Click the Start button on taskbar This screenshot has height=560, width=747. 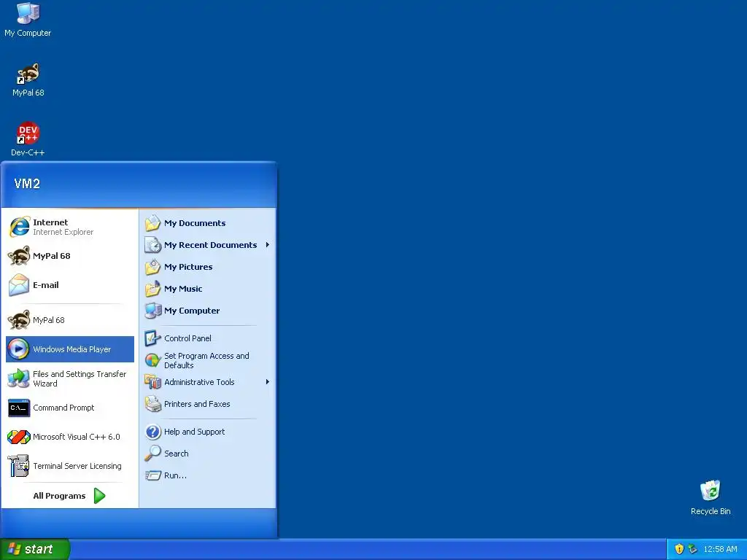click(35, 549)
